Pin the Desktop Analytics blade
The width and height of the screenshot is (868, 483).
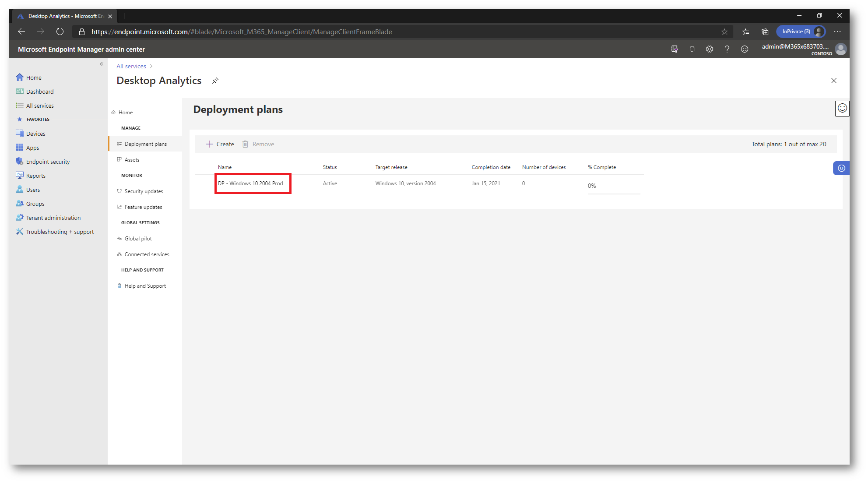click(215, 81)
